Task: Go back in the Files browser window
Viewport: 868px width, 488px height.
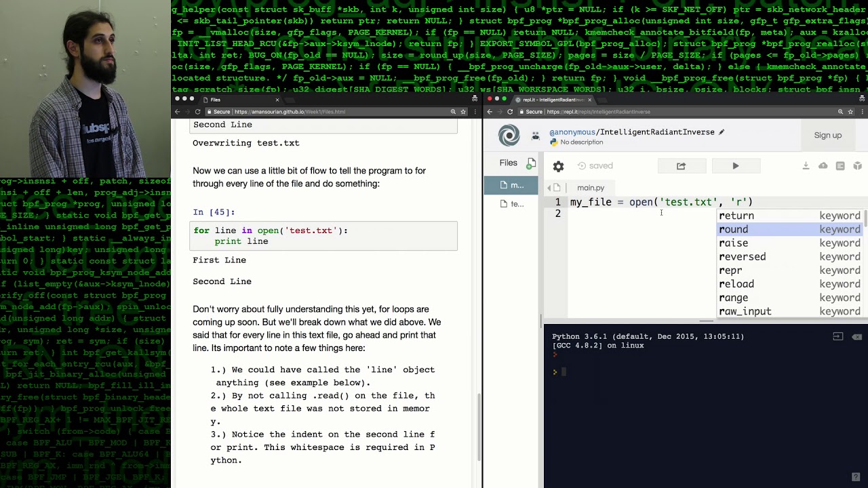Action: click(177, 112)
